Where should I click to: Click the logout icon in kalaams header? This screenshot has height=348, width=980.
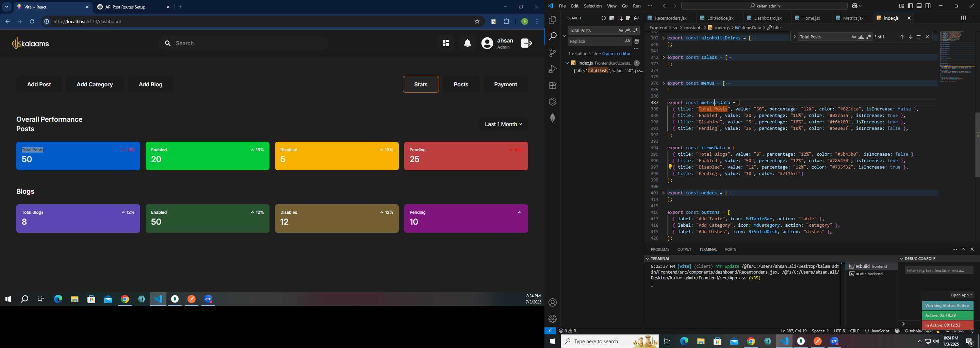click(526, 43)
